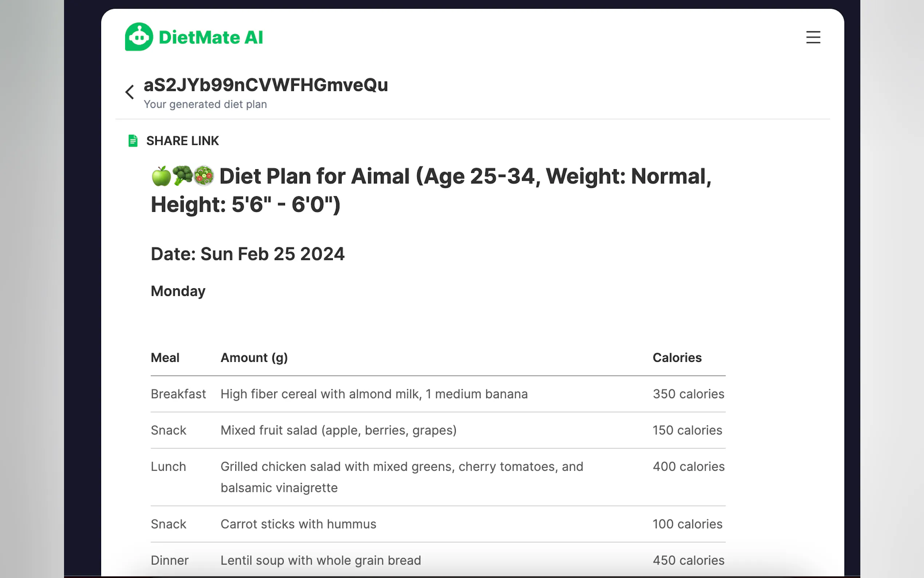This screenshot has width=924, height=578.
Task: Click the salad bowl emoji in heading
Action: point(204,176)
